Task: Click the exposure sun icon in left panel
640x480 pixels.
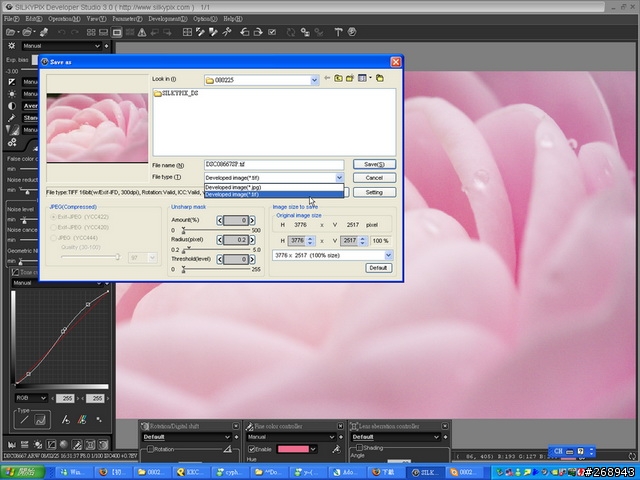Action: pyautogui.click(x=11, y=46)
